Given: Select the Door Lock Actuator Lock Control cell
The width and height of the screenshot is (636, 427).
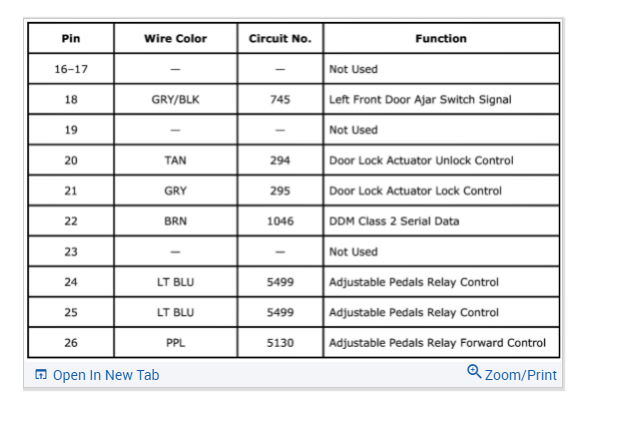Looking at the screenshot, I should [415, 191].
